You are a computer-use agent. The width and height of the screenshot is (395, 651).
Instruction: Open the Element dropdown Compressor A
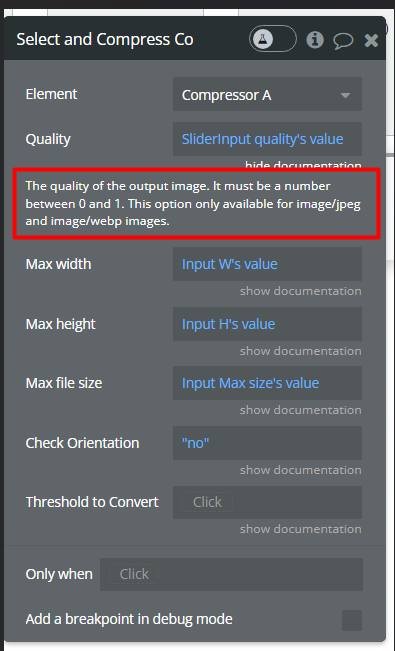267,94
